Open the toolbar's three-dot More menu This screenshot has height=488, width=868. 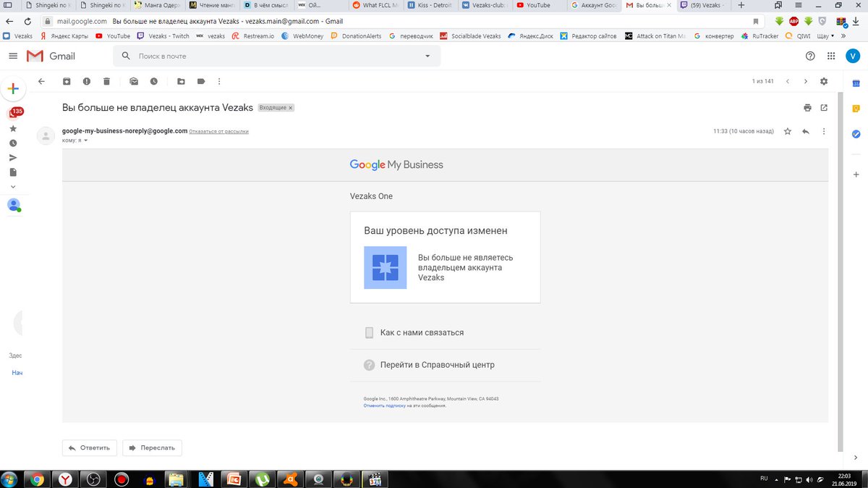[x=219, y=82]
